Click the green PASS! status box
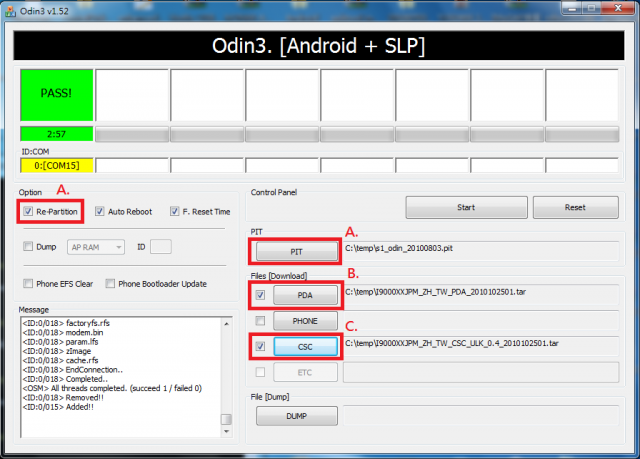The width and height of the screenshot is (640, 459). pyautogui.click(x=57, y=95)
